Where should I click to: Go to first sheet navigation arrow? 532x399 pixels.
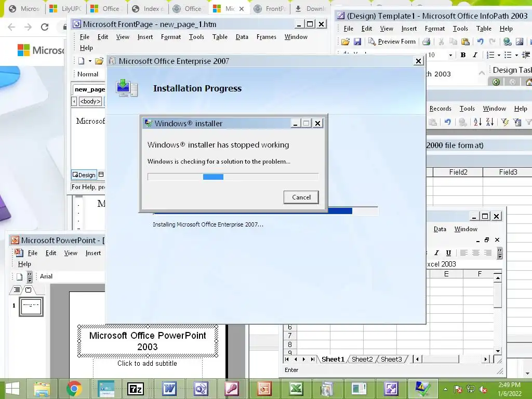coord(287,360)
